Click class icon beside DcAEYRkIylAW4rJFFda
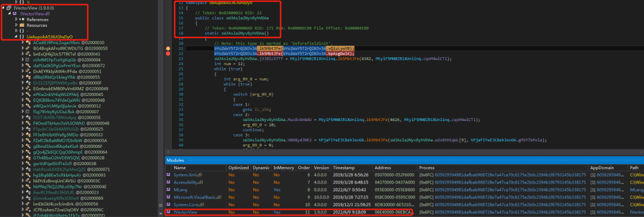 tap(29, 71)
